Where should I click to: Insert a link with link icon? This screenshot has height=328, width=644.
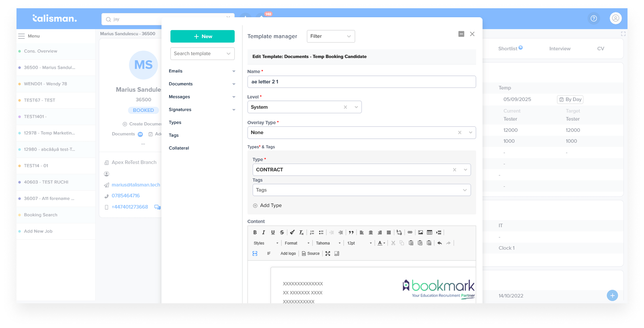(x=410, y=232)
